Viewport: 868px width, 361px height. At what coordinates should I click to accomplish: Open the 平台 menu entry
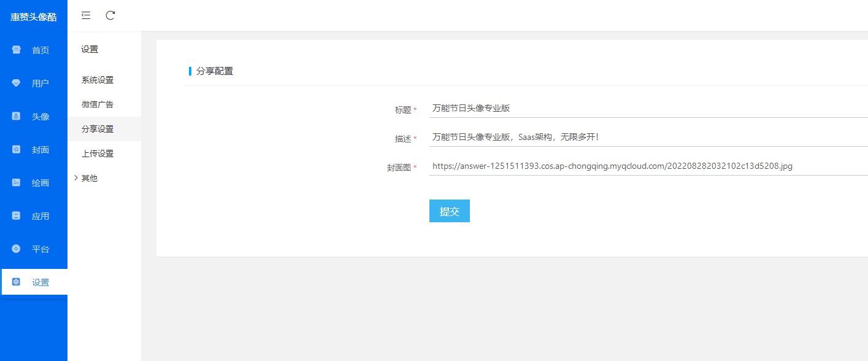tap(34, 249)
